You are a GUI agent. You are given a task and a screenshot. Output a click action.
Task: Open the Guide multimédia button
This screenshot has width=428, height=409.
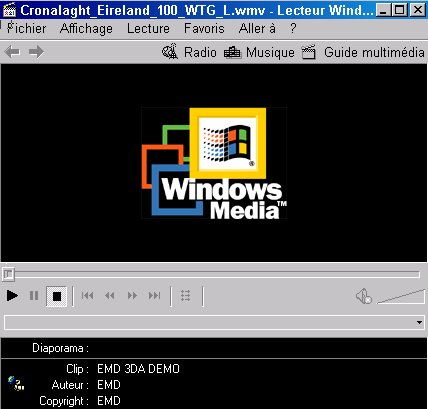363,52
